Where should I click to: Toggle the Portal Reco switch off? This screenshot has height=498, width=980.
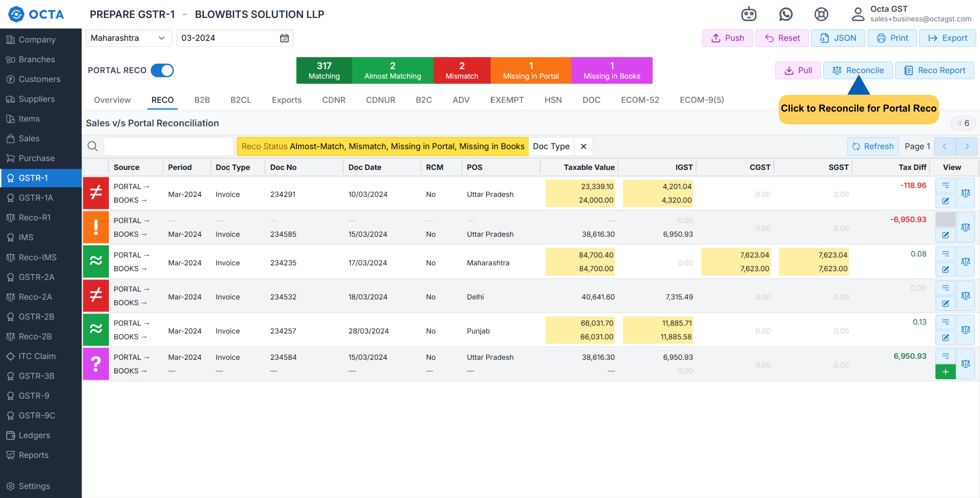[x=162, y=70]
